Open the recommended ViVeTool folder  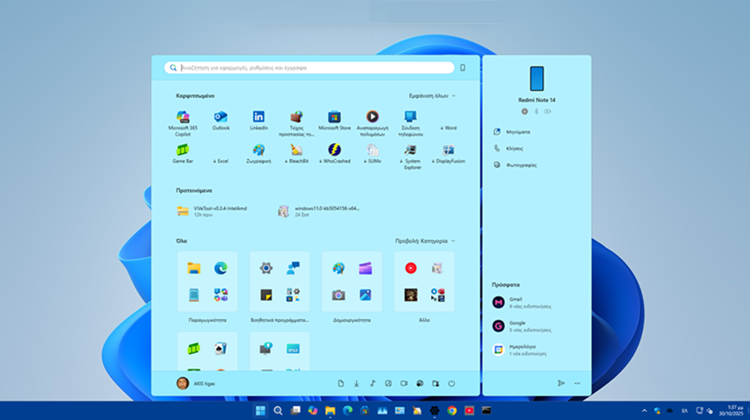[x=213, y=211]
